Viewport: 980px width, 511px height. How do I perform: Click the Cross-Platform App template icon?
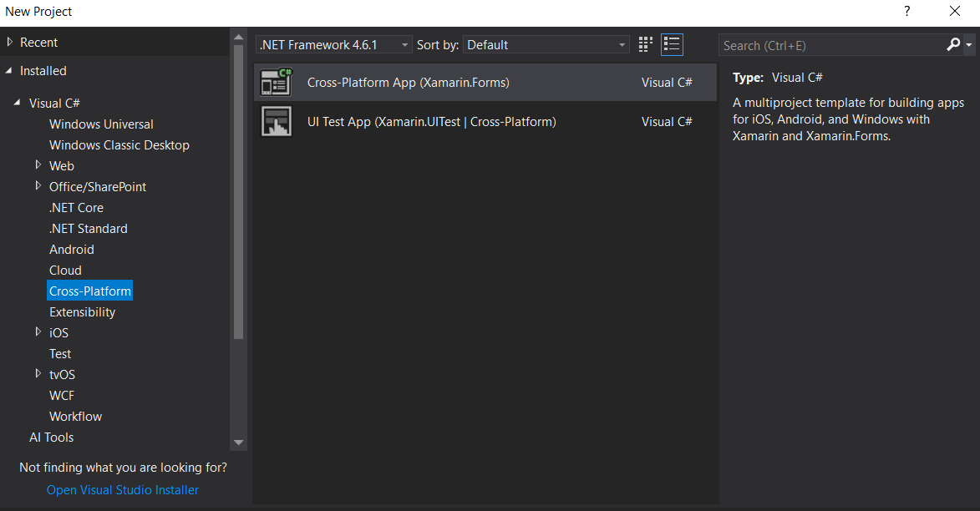(x=277, y=82)
